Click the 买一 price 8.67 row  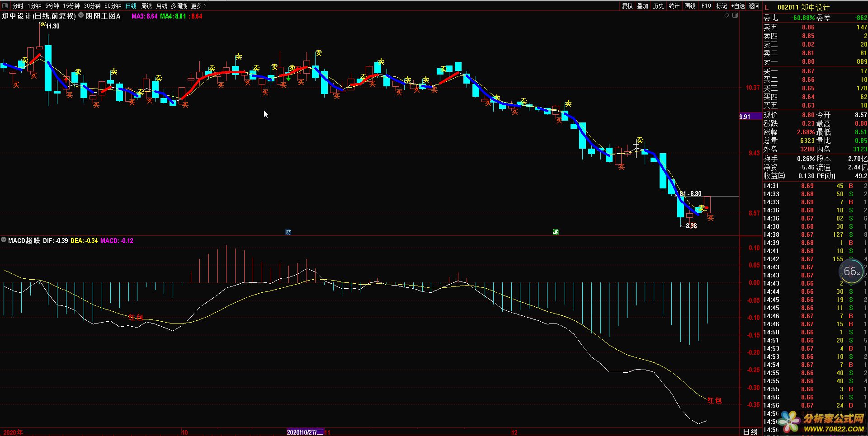(x=815, y=71)
